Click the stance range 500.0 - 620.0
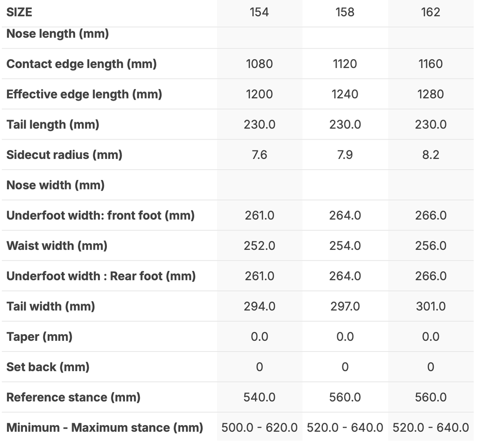The image size is (477, 448). (259, 427)
